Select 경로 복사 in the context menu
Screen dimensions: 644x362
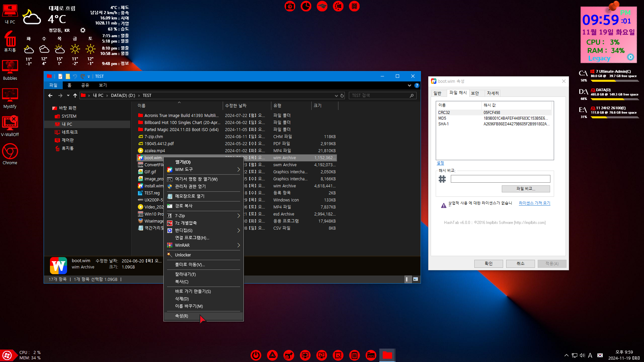point(204,206)
